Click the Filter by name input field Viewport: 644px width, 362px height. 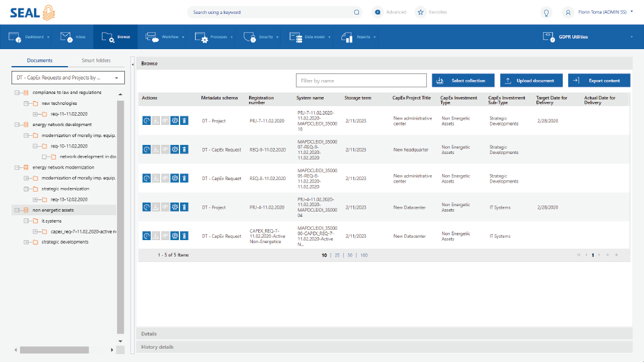click(x=361, y=81)
